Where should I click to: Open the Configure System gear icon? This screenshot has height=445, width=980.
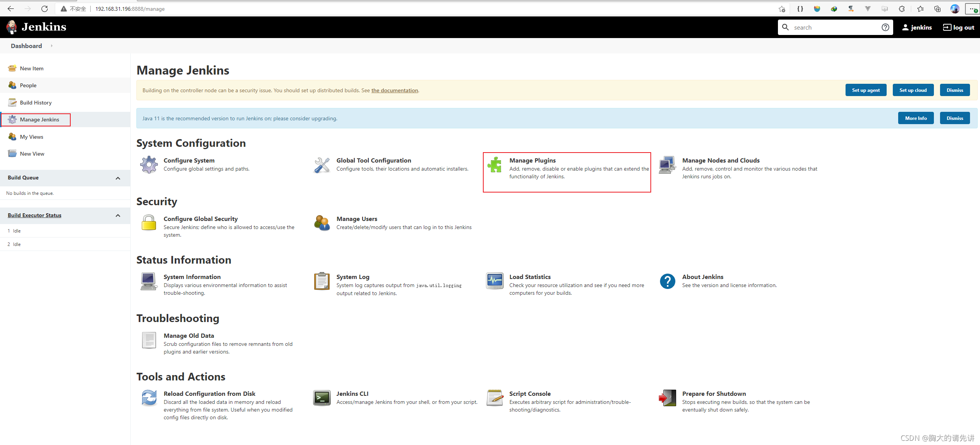[x=149, y=165]
